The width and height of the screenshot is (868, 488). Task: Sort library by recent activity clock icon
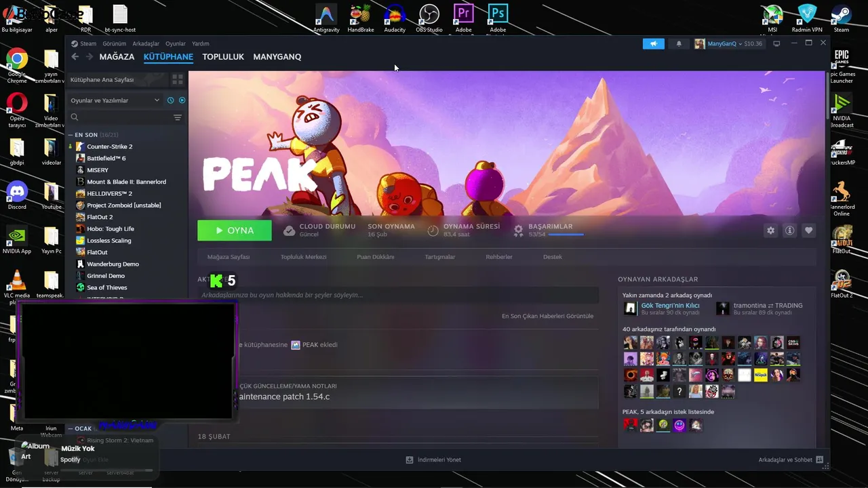pos(171,100)
